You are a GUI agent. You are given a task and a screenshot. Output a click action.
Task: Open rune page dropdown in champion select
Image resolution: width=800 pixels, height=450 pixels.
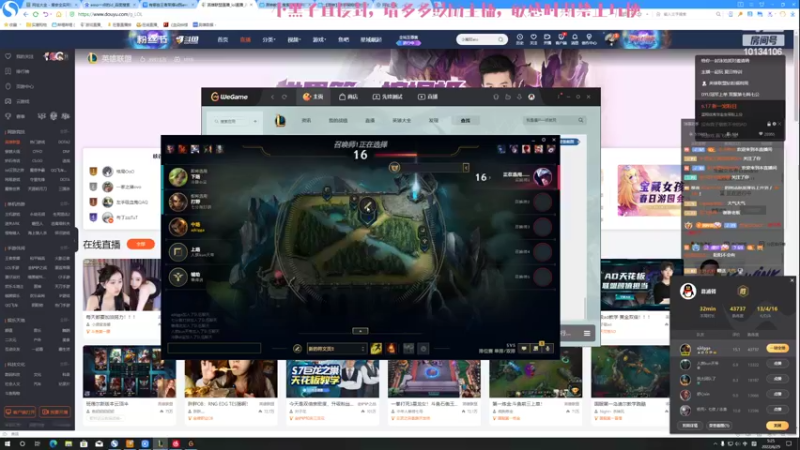point(337,348)
